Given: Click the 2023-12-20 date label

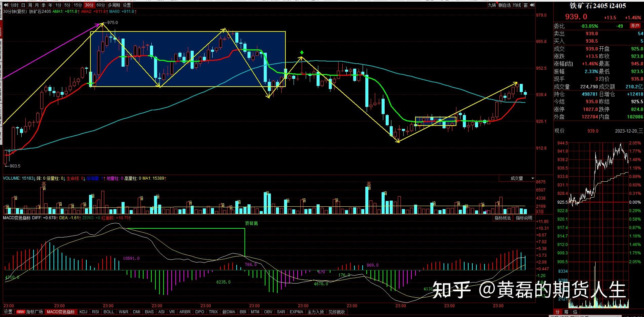Looking at the screenshot, I should point(626,131).
